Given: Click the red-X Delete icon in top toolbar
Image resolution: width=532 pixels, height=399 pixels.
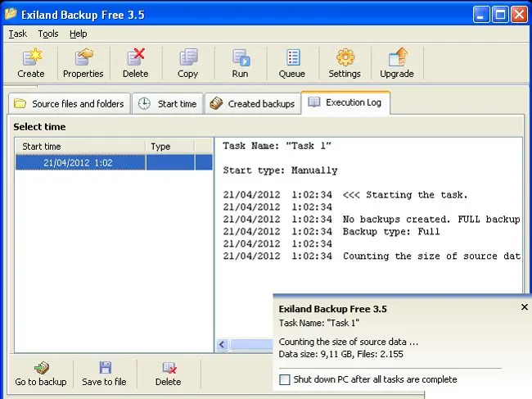Looking at the screenshot, I should 136,63.
